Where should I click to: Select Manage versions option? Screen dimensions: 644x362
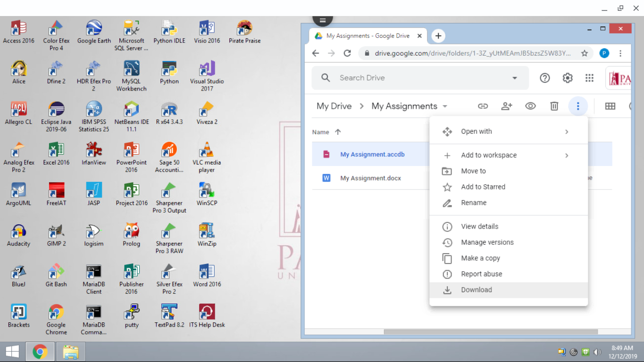point(509,242)
